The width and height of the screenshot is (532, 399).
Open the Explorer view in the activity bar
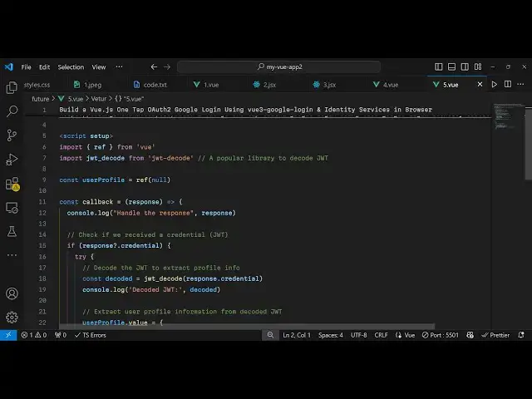pyautogui.click(x=12, y=87)
